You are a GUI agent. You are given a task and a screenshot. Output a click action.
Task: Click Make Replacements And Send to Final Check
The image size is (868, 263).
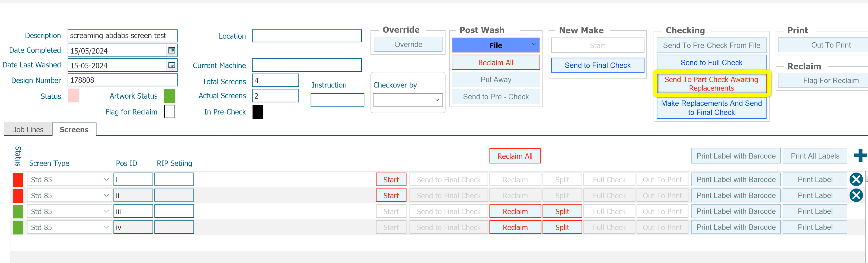(x=711, y=108)
